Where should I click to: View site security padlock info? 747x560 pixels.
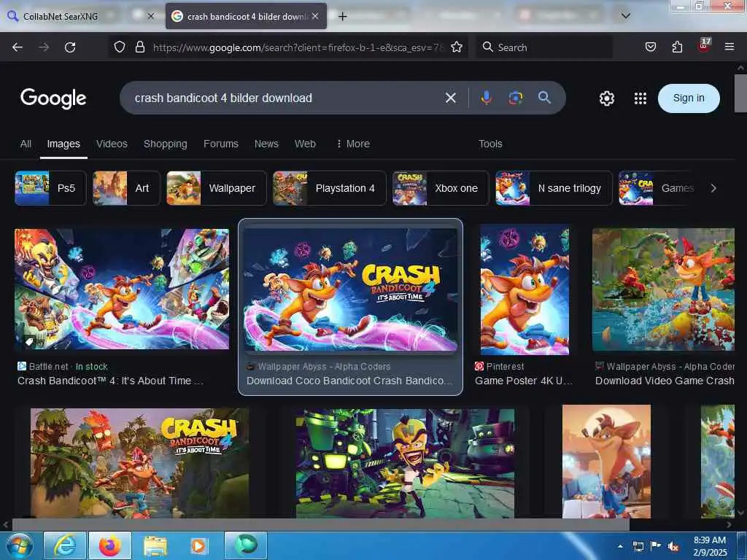139,47
